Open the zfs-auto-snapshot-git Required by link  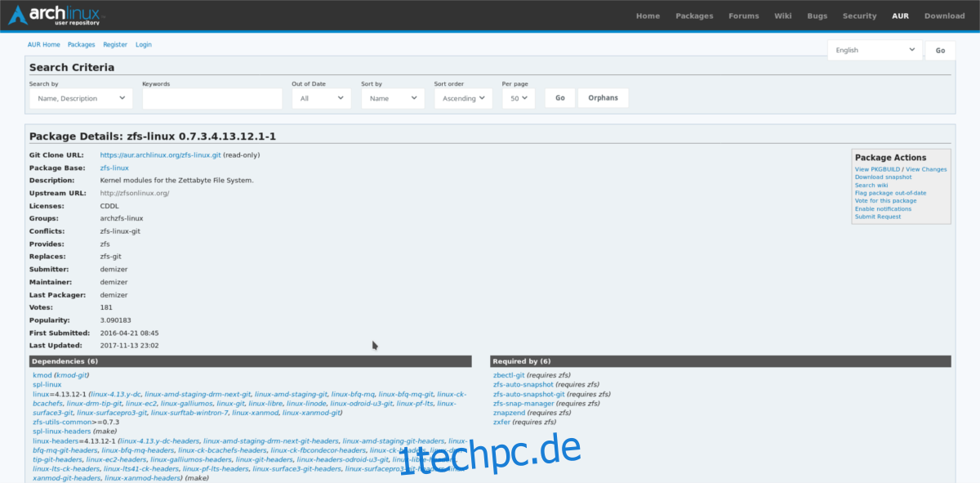click(x=528, y=394)
